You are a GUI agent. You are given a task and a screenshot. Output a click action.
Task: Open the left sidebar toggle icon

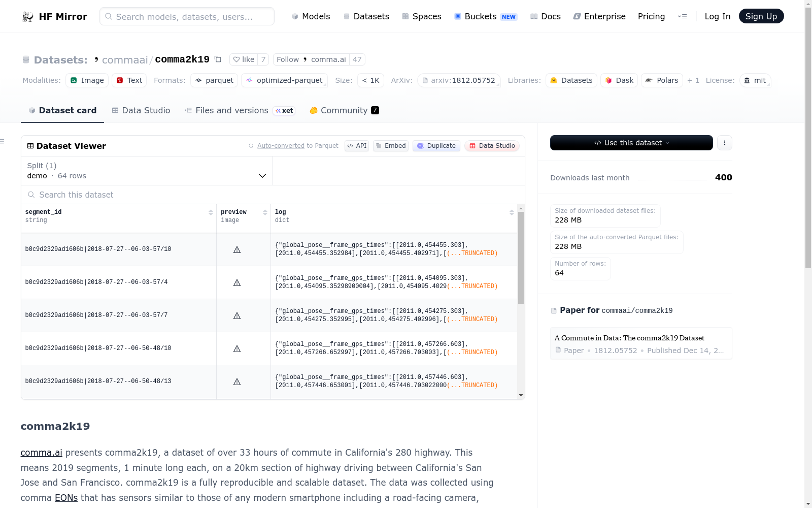tap(2, 141)
